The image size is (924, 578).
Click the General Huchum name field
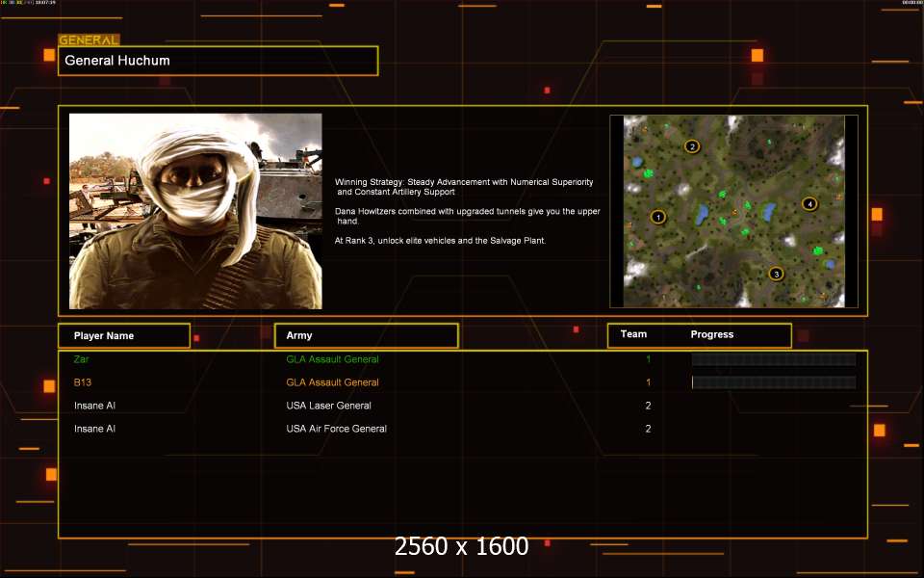pyautogui.click(x=218, y=61)
